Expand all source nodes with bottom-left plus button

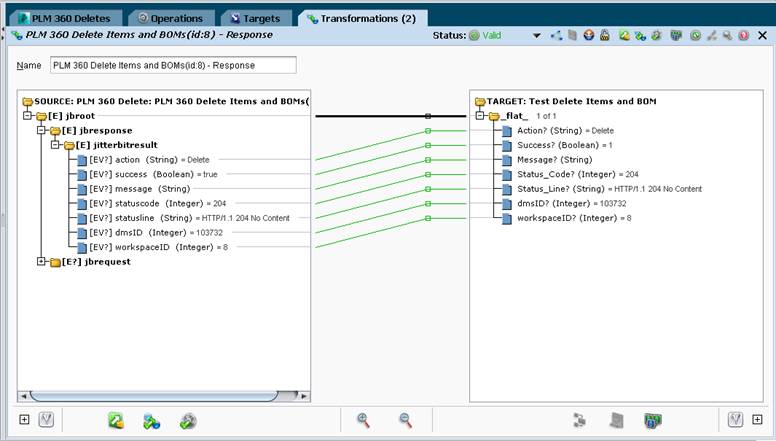click(x=24, y=420)
